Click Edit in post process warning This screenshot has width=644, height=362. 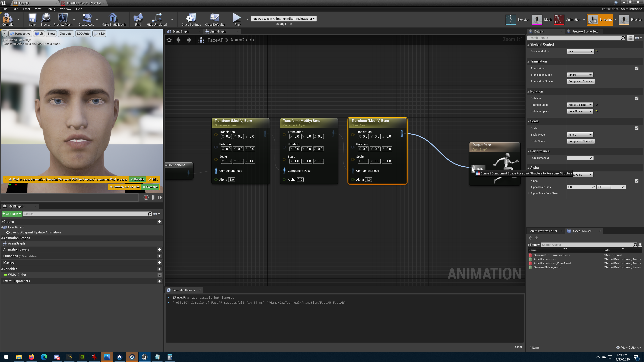point(153,179)
